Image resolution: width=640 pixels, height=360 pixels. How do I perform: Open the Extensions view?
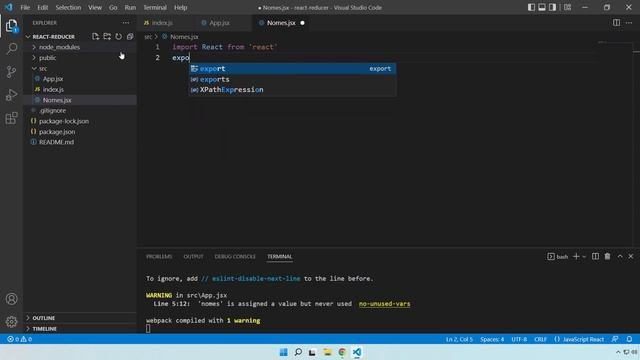click(x=11, y=118)
